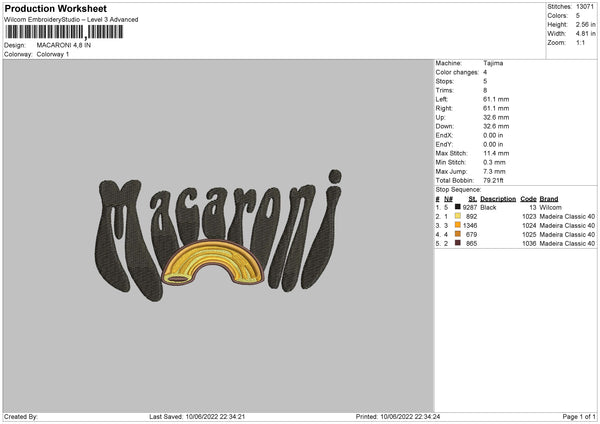Click the 'Color changes:' label
The width and height of the screenshot is (600, 424).
(457, 72)
